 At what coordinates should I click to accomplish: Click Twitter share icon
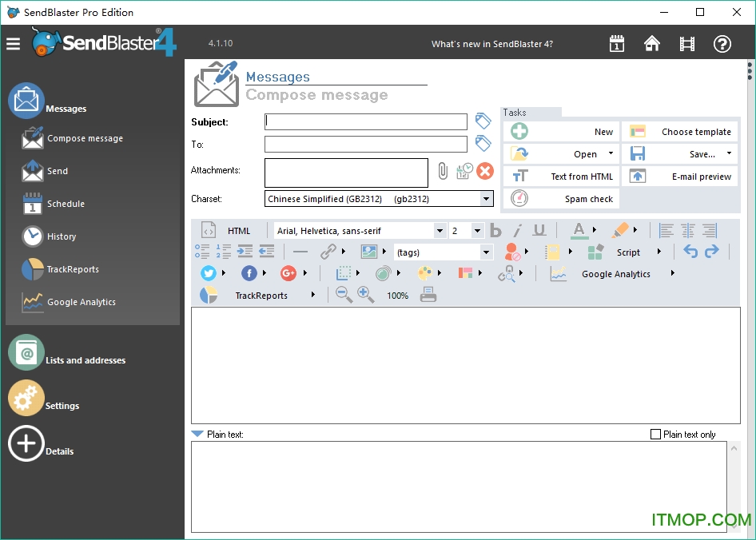tap(209, 273)
